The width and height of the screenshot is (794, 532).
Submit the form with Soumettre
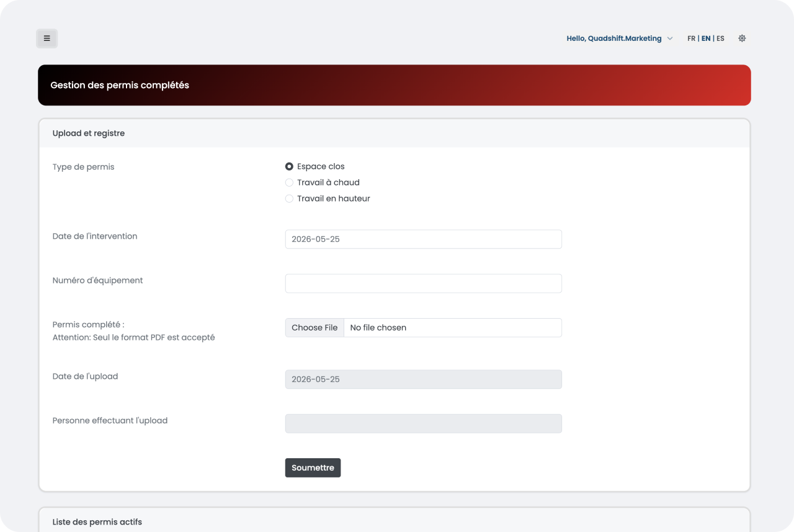(x=313, y=468)
